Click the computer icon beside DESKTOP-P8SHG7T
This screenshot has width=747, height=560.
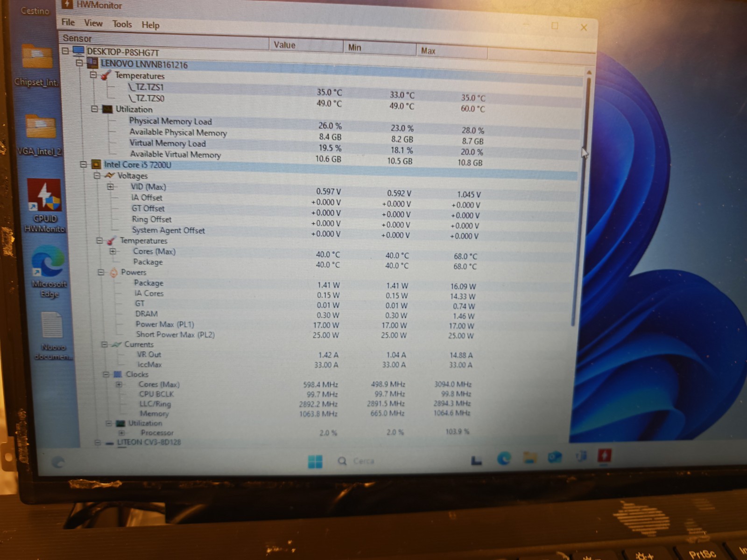(78, 50)
